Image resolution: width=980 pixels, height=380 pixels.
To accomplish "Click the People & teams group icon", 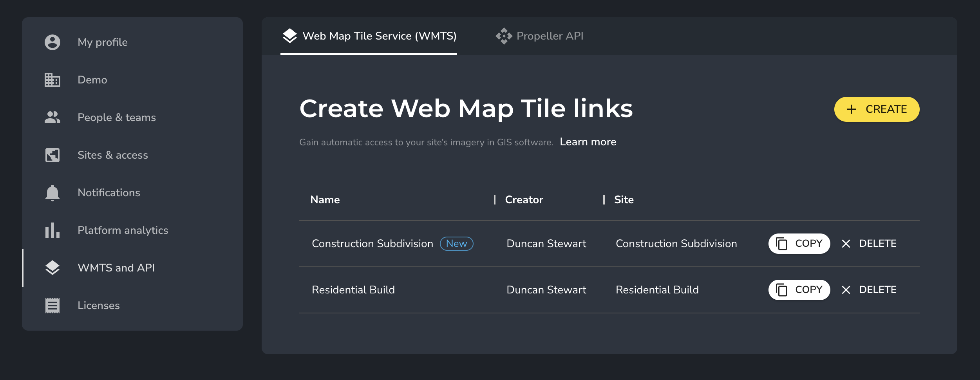I will pyautogui.click(x=52, y=118).
